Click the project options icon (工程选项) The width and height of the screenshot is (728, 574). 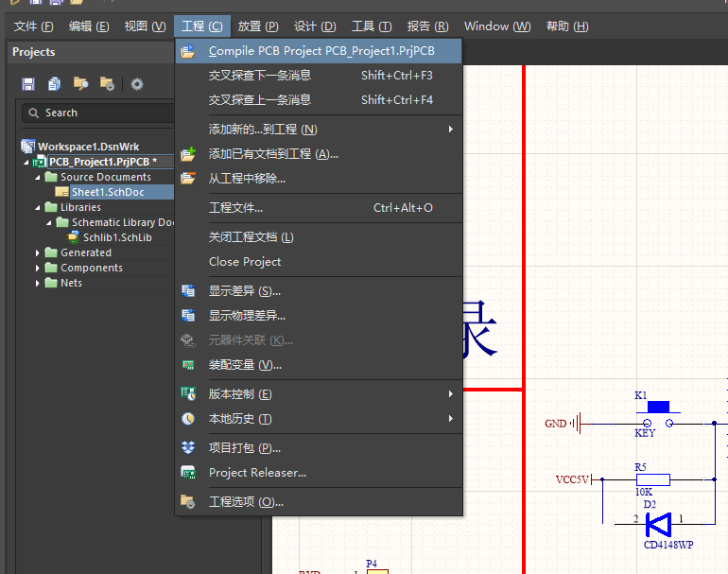187,501
